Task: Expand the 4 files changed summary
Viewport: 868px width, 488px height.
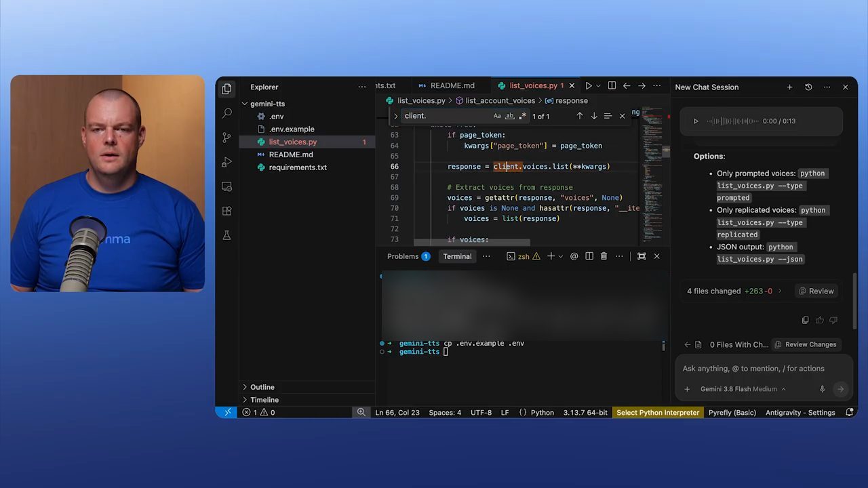Action: point(734,291)
